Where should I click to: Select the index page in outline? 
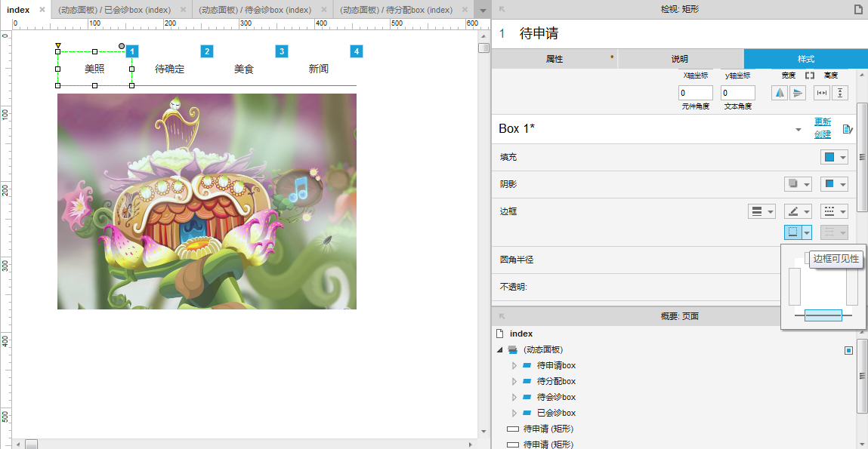click(x=521, y=334)
